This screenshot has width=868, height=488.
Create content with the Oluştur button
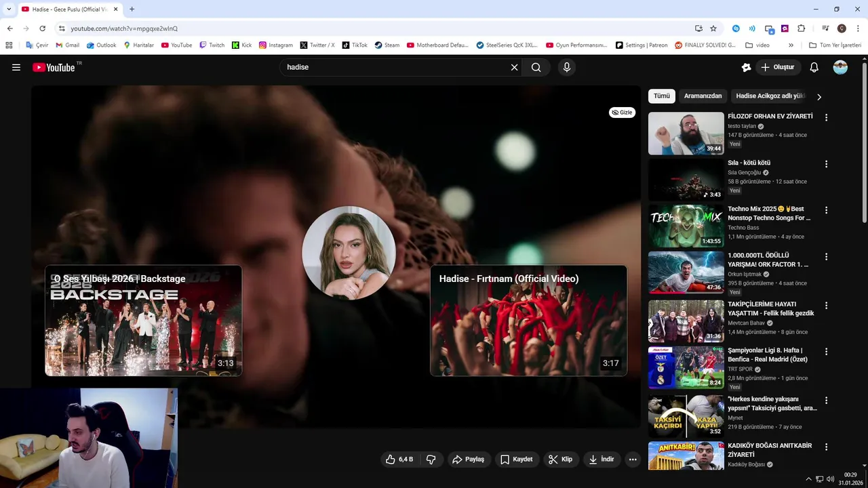[x=777, y=67]
